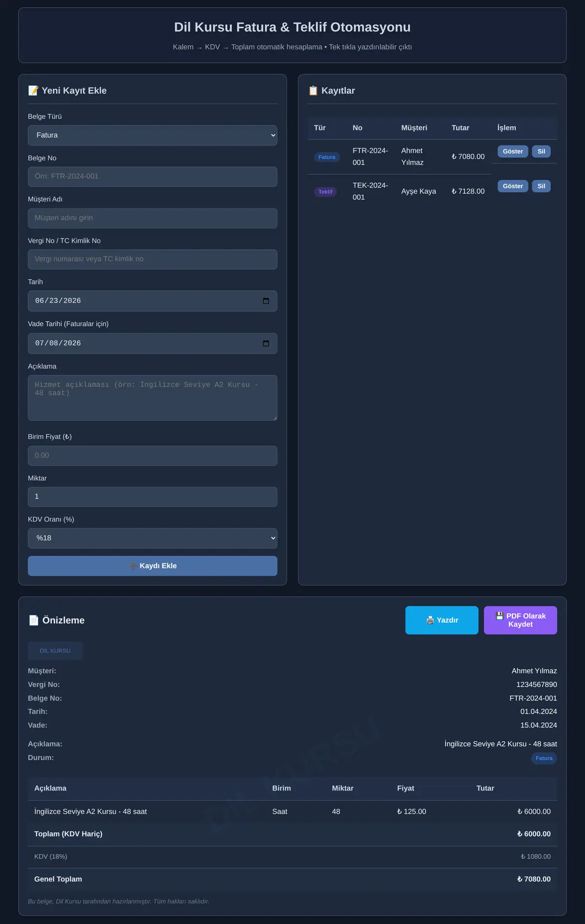Click the Fatura status badge in preview
This screenshot has height=924, width=585.
click(x=544, y=758)
